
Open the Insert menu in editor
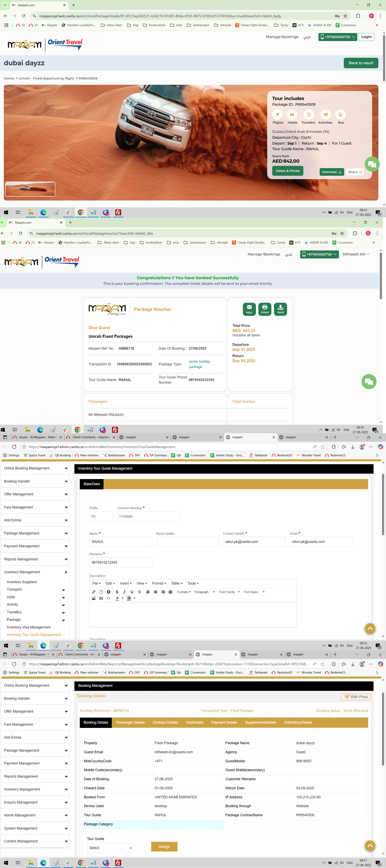126,583
